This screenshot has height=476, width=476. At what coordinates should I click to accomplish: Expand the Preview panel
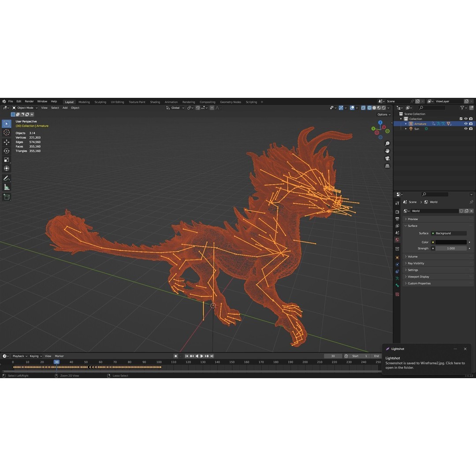click(438, 219)
